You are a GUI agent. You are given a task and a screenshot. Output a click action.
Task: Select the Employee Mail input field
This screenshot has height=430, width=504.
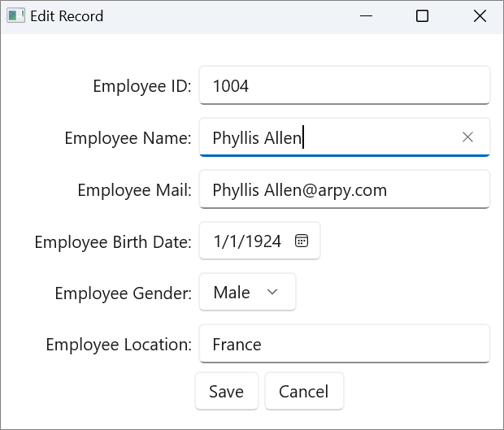344,189
